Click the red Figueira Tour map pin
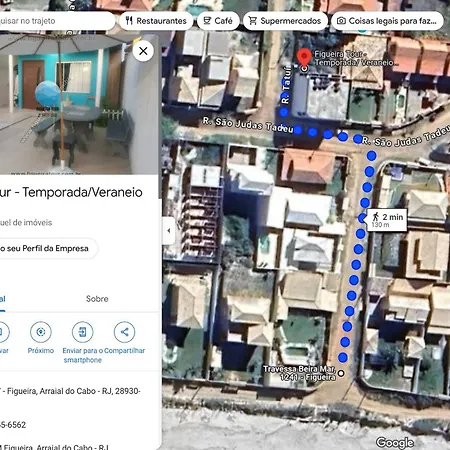Screen dimensions: 450x450 pyautogui.click(x=304, y=57)
